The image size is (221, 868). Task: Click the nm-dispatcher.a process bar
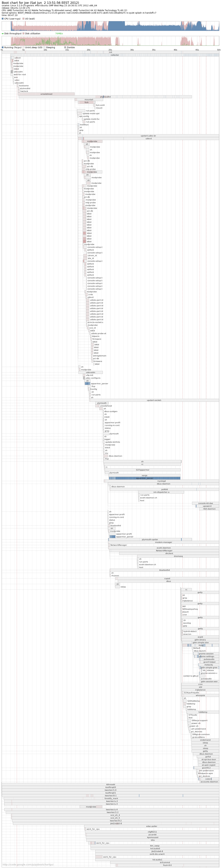pos(161,492)
